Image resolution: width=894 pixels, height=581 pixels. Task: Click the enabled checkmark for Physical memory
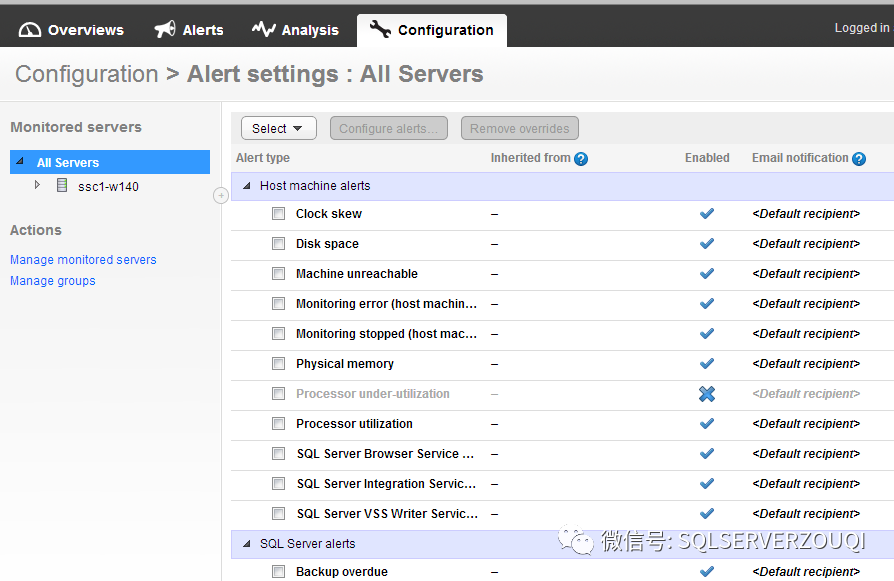click(x=707, y=364)
